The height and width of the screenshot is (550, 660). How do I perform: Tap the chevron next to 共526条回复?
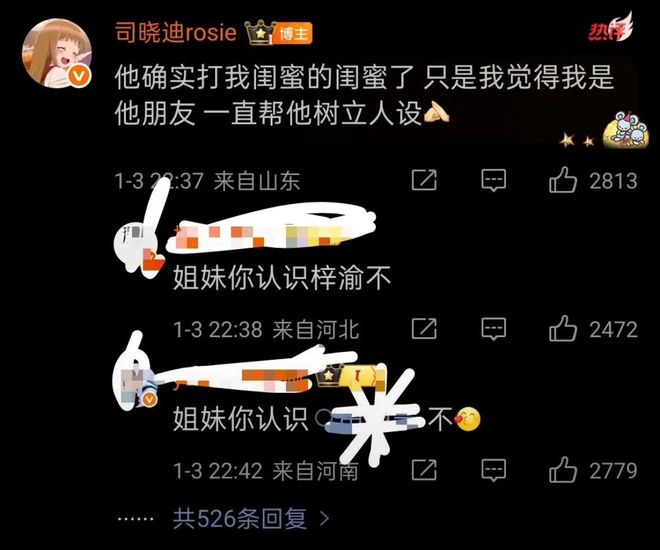[324, 518]
